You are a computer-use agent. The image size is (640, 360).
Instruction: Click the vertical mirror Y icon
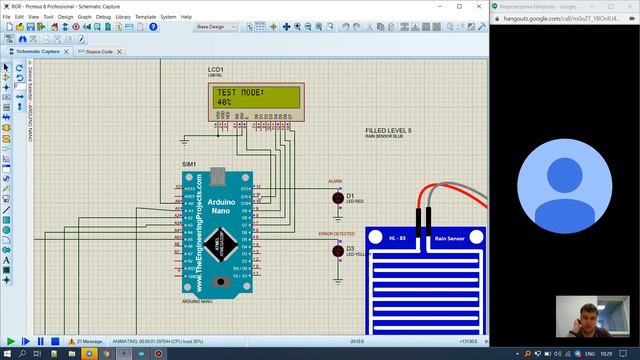pyautogui.click(x=20, y=107)
